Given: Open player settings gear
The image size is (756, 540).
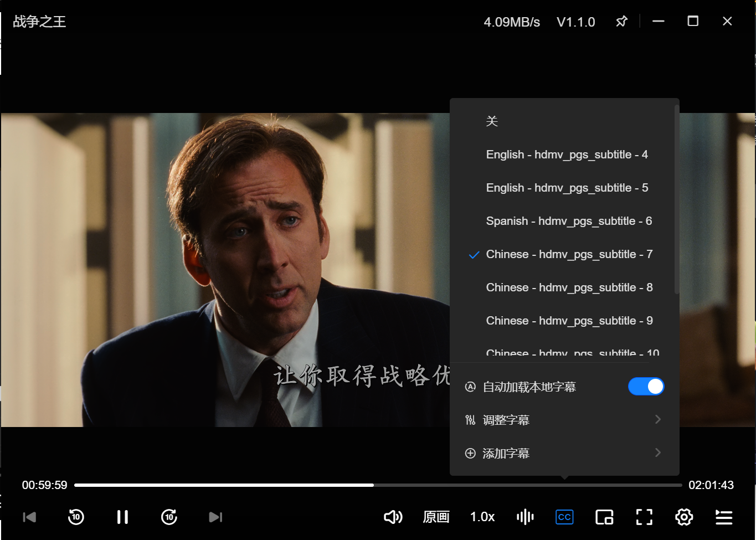Looking at the screenshot, I should pyautogui.click(x=684, y=517).
